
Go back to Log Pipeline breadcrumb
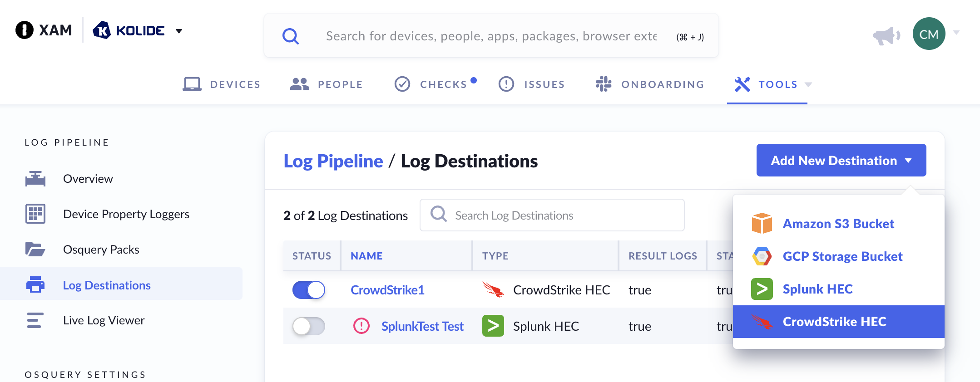(333, 161)
